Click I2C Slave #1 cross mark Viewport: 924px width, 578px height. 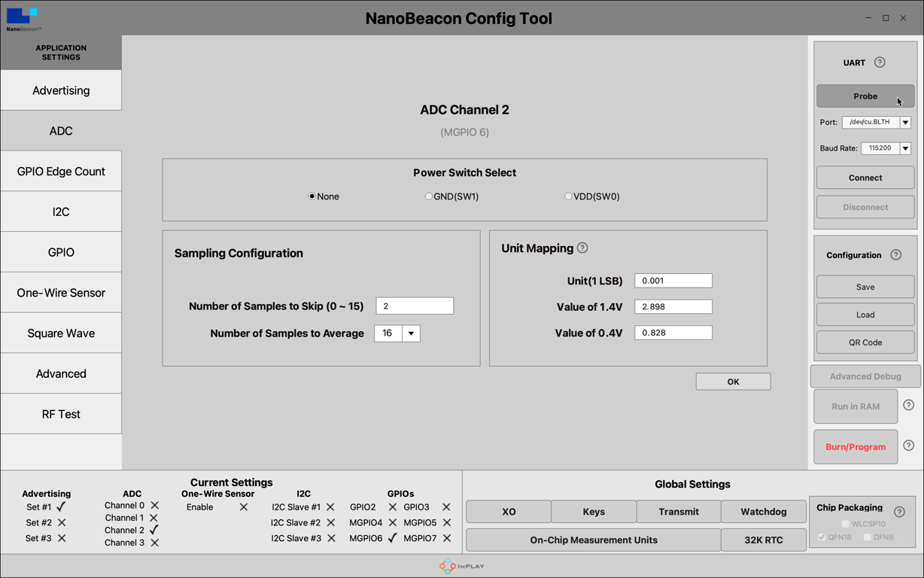pos(330,507)
